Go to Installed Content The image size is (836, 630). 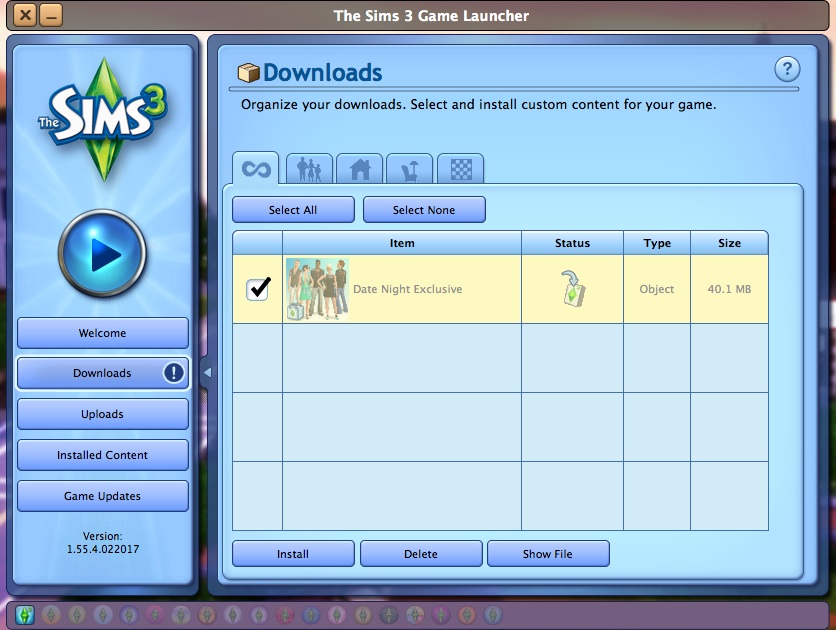[102, 455]
